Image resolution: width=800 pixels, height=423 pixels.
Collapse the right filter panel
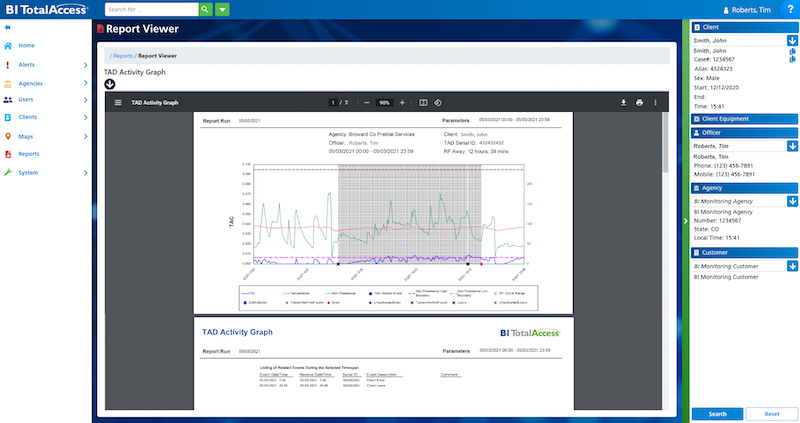click(x=684, y=220)
